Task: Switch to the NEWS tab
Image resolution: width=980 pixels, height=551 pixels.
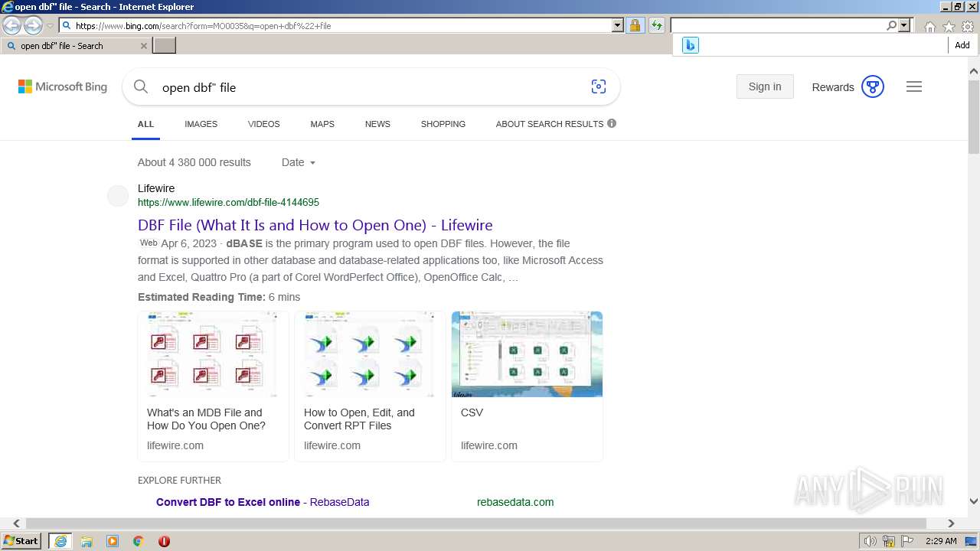Action: 377,124
